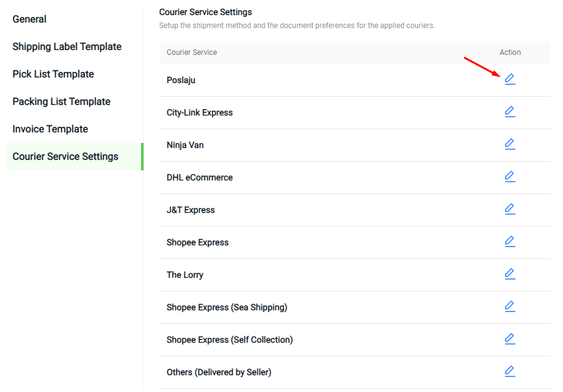
Task: Open The Lorry edit pencil icon
Action: [x=510, y=274]
